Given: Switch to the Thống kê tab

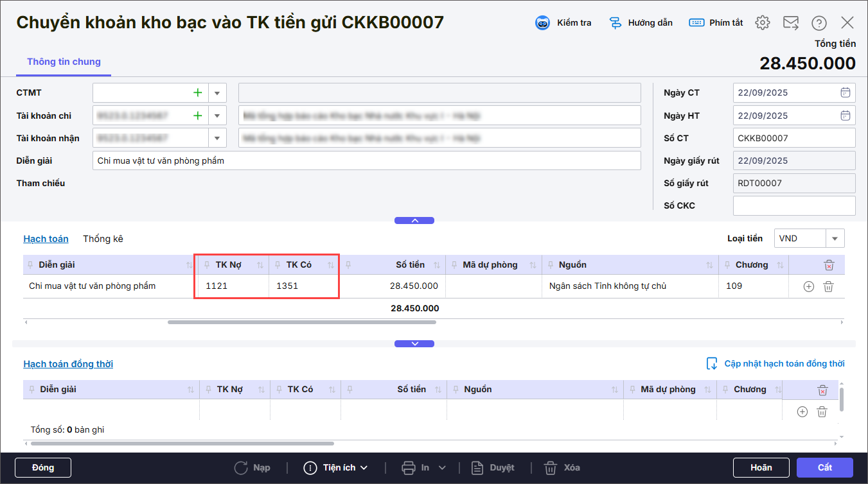Looking at the screenshot, I should point(103,239).
